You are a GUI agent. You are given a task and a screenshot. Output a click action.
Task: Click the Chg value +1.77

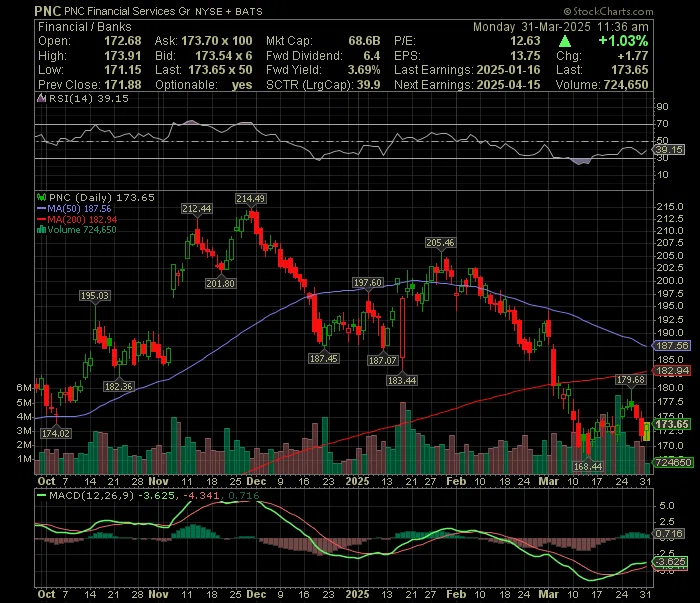tap(633, 56)
